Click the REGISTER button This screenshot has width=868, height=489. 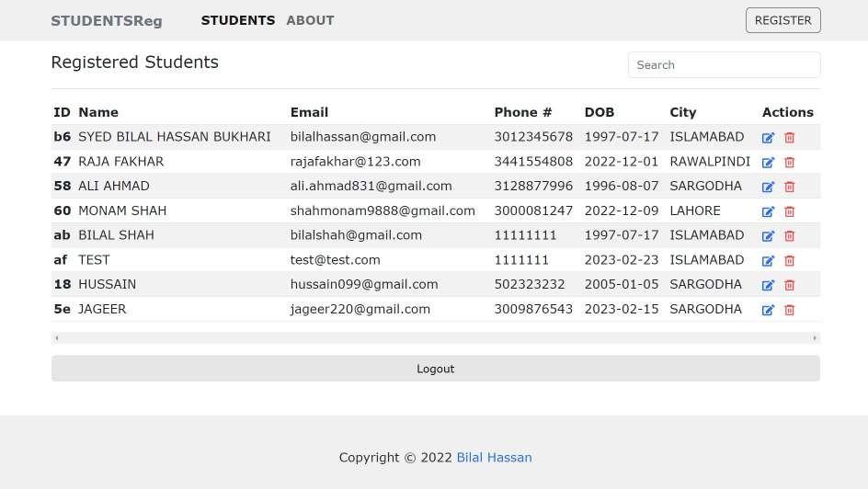(782, 20)
